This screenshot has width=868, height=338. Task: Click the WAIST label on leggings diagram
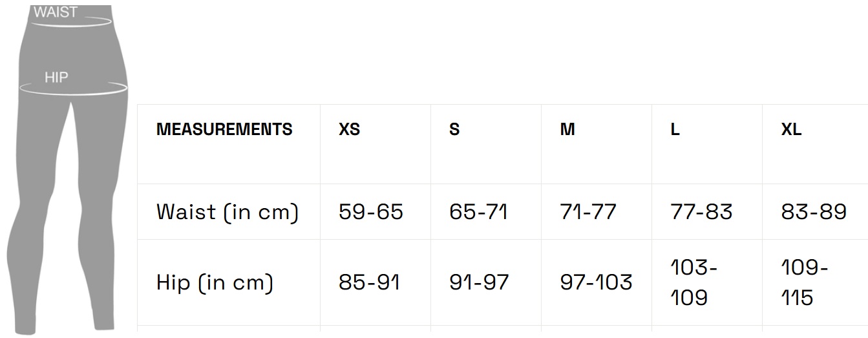click(56, 12)
